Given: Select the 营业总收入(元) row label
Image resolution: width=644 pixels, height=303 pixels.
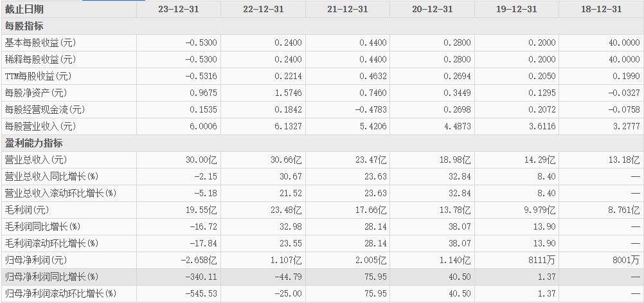Looking at the screenshot, I should [35, 160].
